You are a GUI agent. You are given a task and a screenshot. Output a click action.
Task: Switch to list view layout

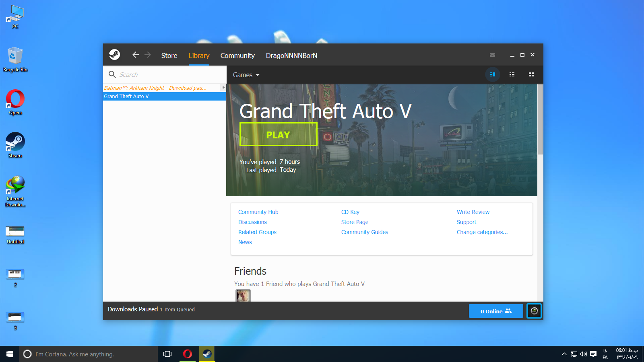pos(512,74)
